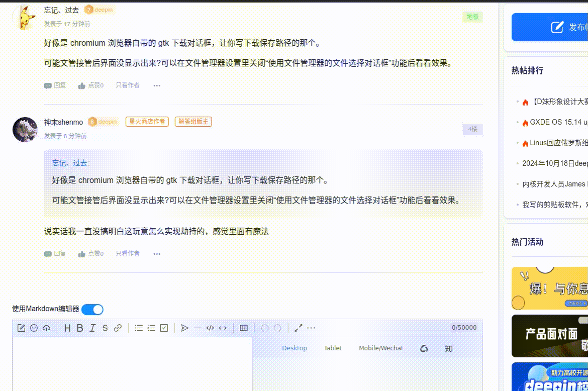Click the 4楼 floor label
Screen dimensions: 588x391
[472, 129]
